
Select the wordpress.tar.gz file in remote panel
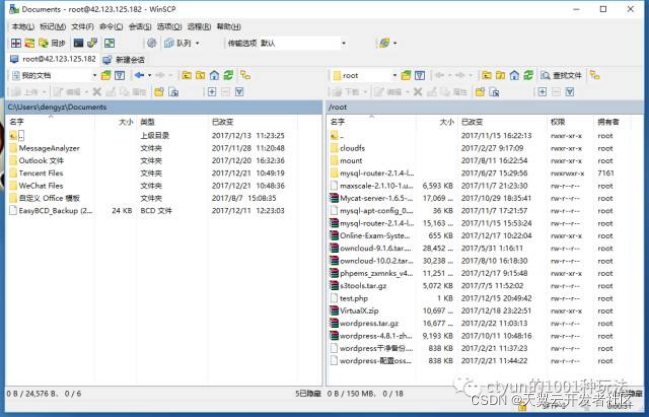(368, 323)
